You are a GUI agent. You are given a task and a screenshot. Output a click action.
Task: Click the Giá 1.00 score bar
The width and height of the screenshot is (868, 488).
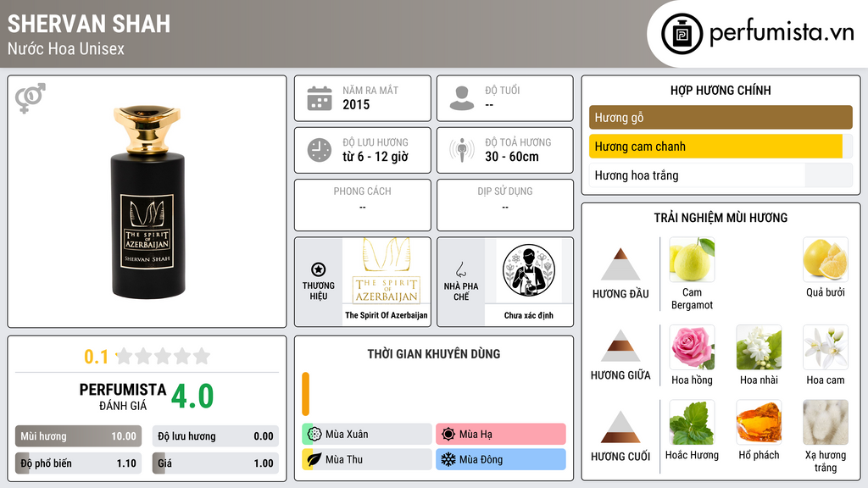coord(215,463)
